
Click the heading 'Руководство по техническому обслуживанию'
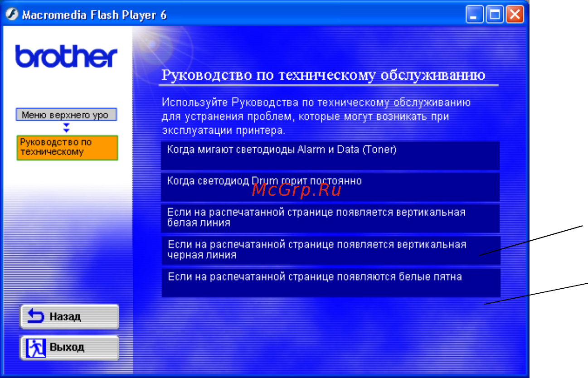coord(324,75)
